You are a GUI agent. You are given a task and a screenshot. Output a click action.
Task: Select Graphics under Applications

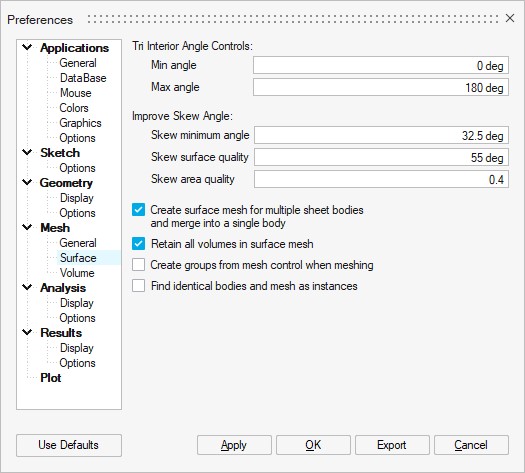coord(80,123)
